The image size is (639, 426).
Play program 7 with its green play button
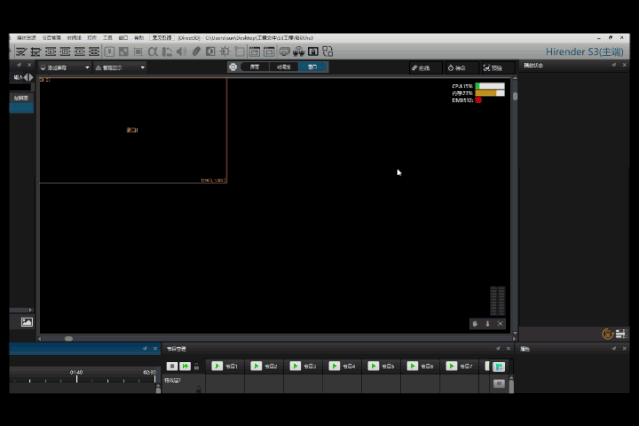click(451, 366)
